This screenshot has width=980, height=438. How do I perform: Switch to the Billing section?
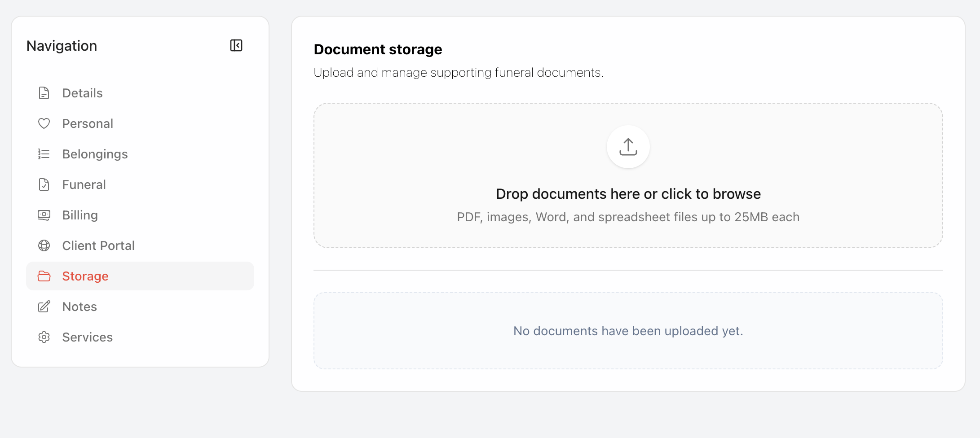point(80,215)
